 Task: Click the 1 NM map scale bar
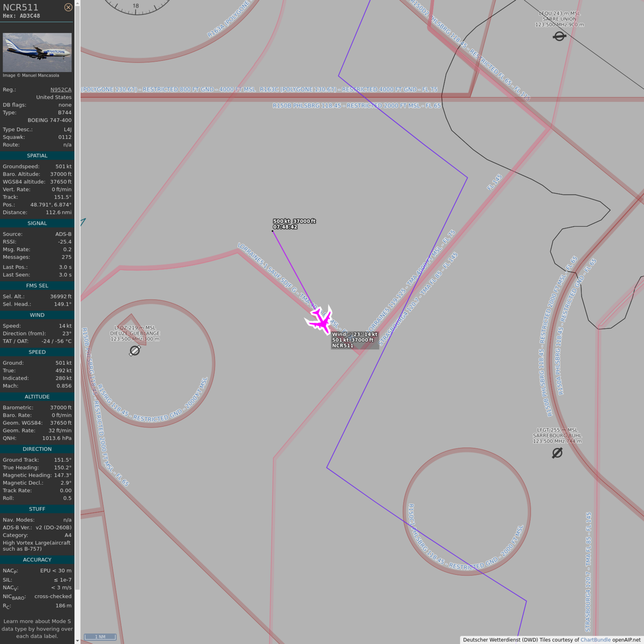click(x=100, y=636)
